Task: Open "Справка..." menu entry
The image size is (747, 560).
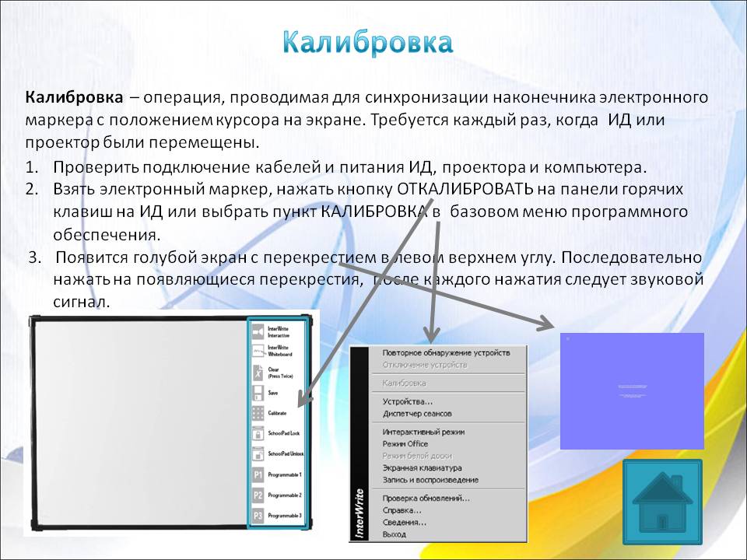Action: pos(402,510)
